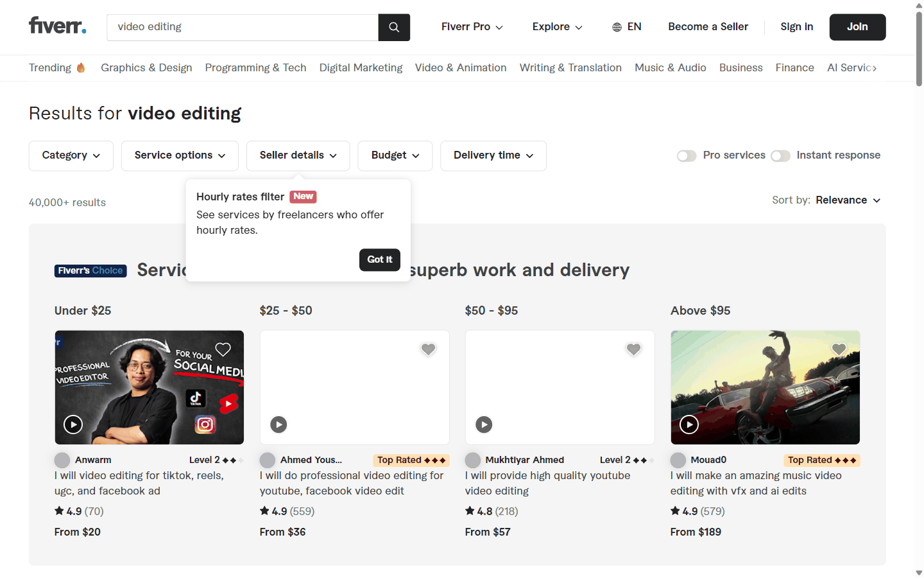Click the New badge in hourly rates tooltip
The width and height of the screenshot is (924, 578).
click(304, 197)
